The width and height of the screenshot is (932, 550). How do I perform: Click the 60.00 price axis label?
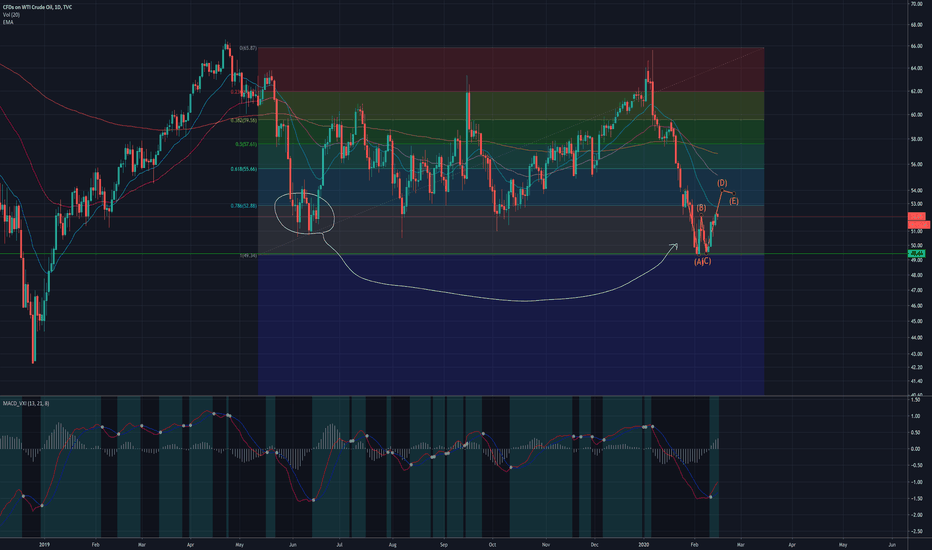[916, 115]
